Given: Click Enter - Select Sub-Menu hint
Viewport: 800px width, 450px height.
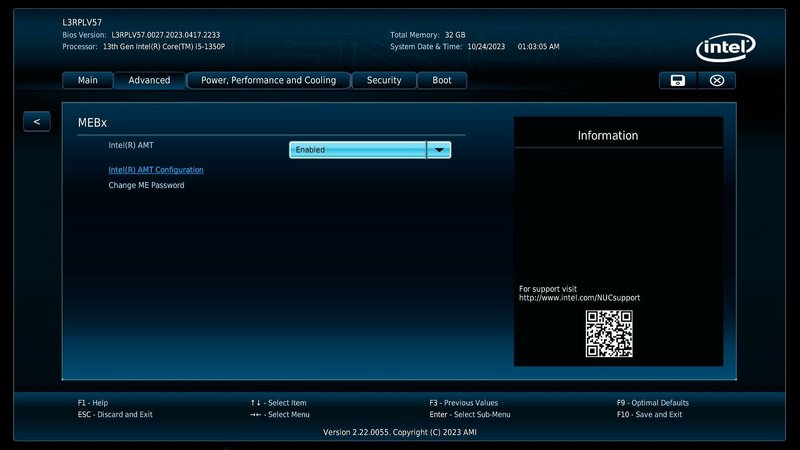Looking at the screenshot, I should point(470,415).
